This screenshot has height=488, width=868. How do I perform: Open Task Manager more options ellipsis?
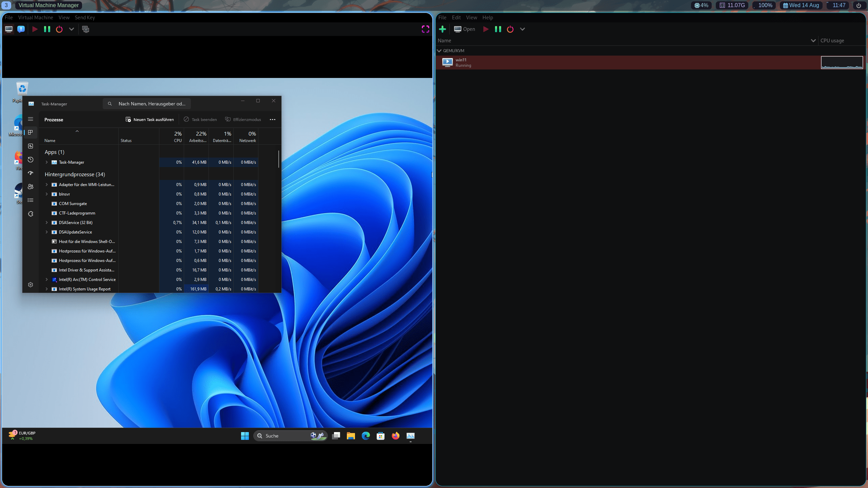(273, 120)
